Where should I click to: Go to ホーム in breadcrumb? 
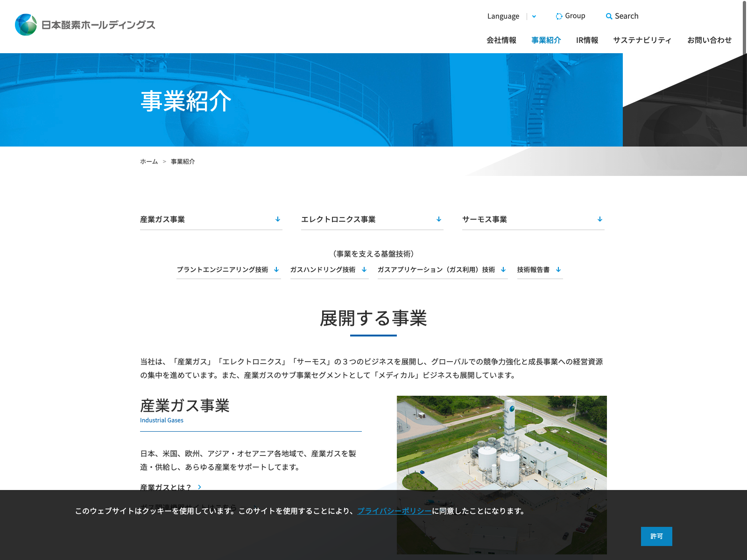tap(149, 161)
